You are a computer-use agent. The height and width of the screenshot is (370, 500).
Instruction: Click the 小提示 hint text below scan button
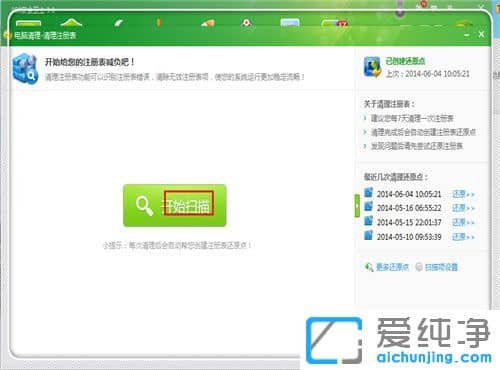pyautogui.click(x=177, y=245)
